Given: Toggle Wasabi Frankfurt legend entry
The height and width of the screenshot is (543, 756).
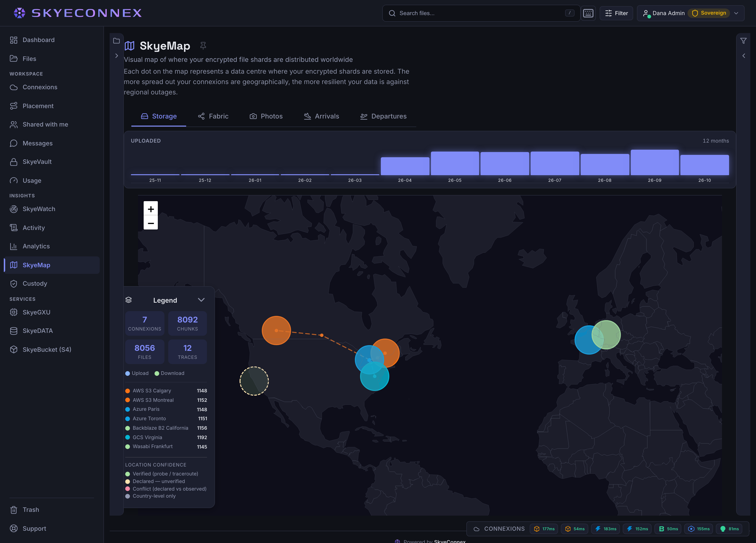Looking at the screenshot, I should tap(166, 447).
